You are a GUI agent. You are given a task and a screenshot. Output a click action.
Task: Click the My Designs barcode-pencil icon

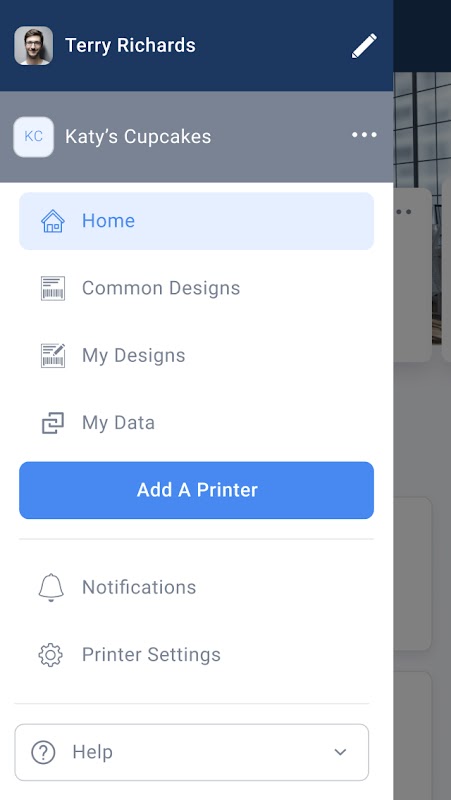tap(53, 356)
